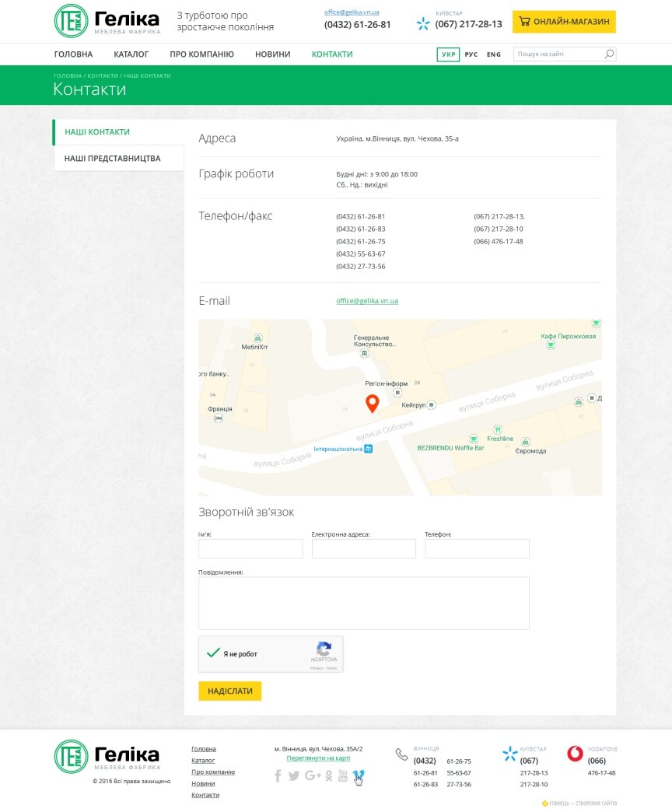Click the red location pin on the map
Viewport: 672px width, 812px height.
[373, 403]
